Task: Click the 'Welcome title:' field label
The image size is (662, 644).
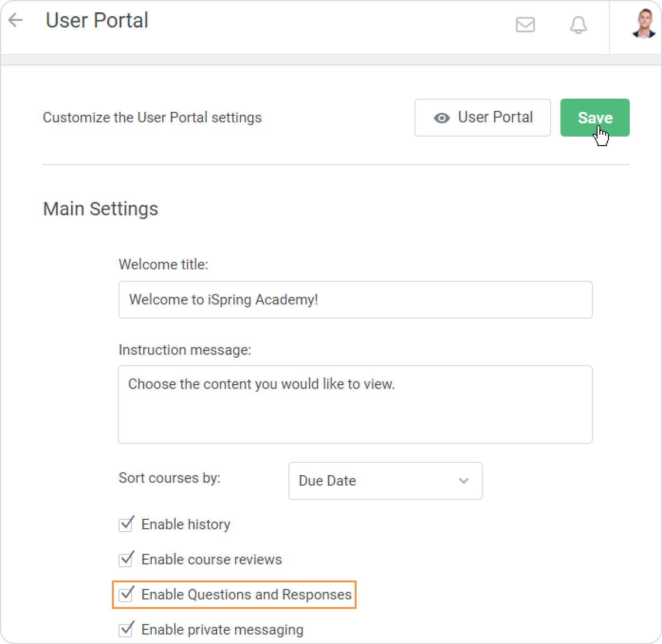Action: pyautogui.click(x=163, y=264)
